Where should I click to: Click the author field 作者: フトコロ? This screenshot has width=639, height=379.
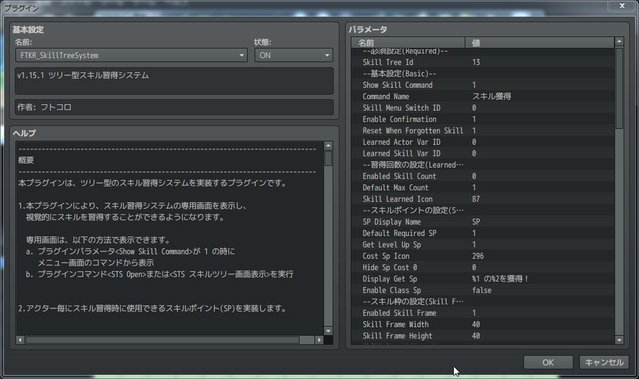click(x=174, y=107)
